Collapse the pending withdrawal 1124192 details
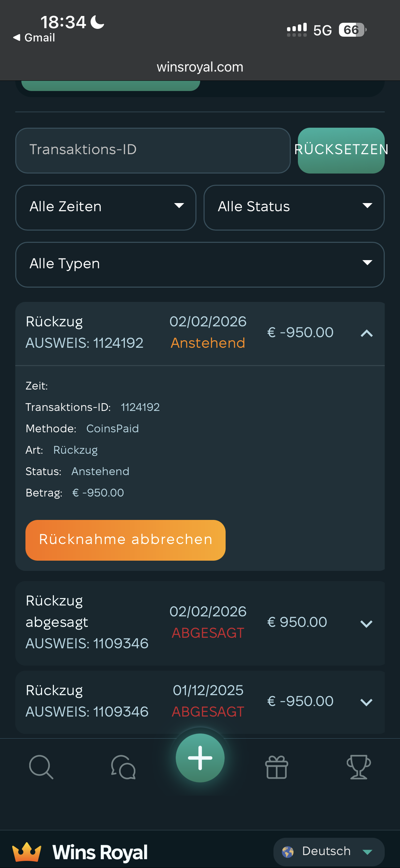This screenshot has height=868, width=400. tap(366, 333)
